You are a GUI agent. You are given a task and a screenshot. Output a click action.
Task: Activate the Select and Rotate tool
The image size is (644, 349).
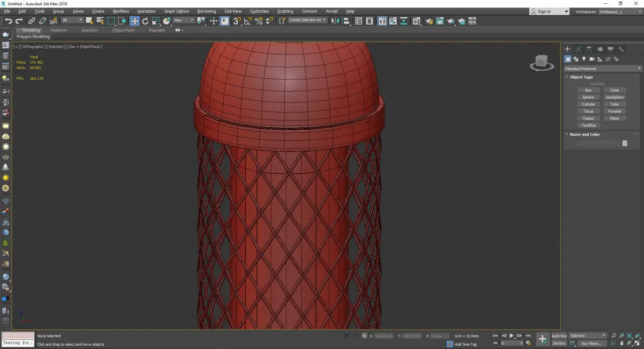(x=145, y=21)
